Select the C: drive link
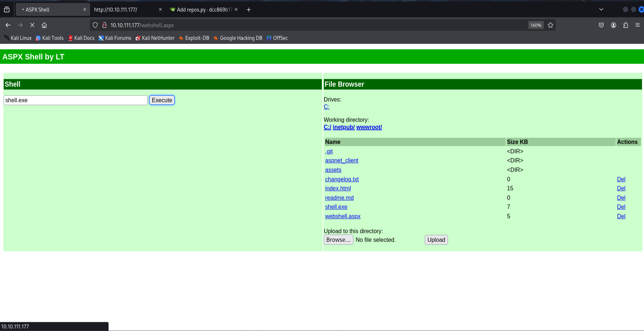This screenshot has width=644, height=331. click(x=327, y=107)
